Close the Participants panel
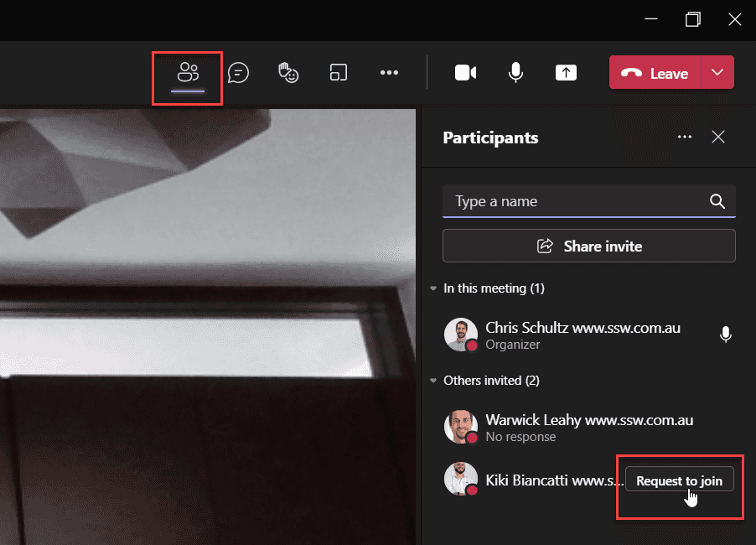756x545 pixels. (x=718, y=138)
